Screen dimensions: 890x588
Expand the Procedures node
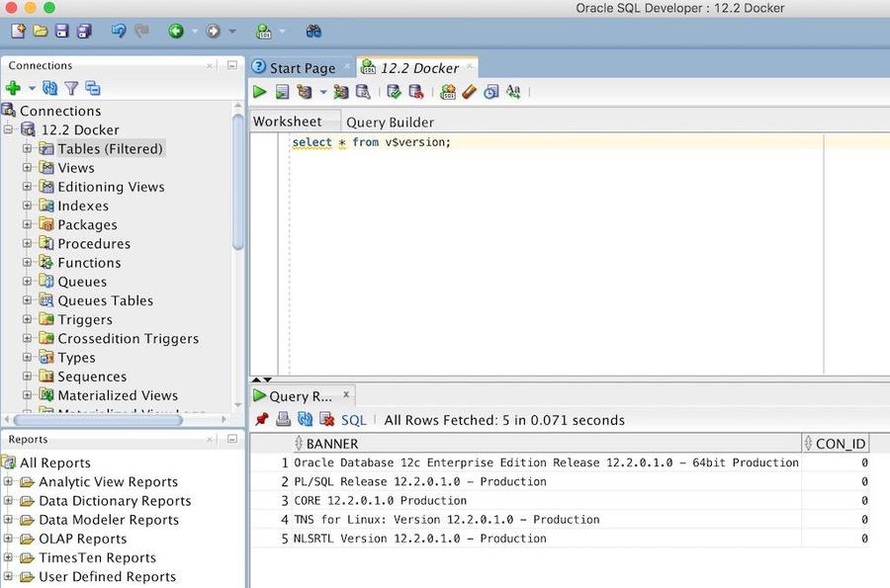click(27, 243)
